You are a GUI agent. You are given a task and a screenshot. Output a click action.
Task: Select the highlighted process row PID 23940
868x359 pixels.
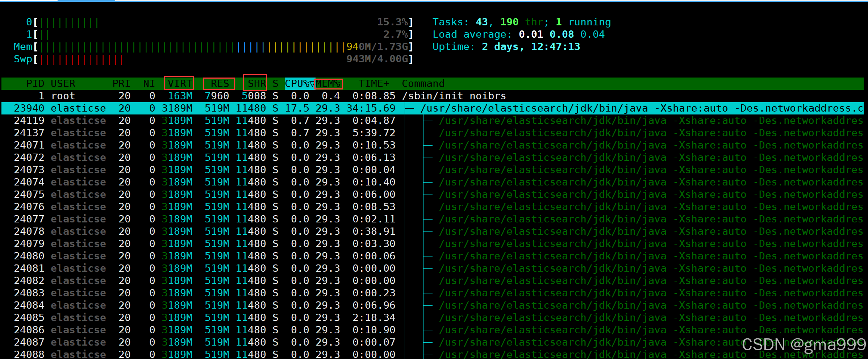click(x=433, y=108)
